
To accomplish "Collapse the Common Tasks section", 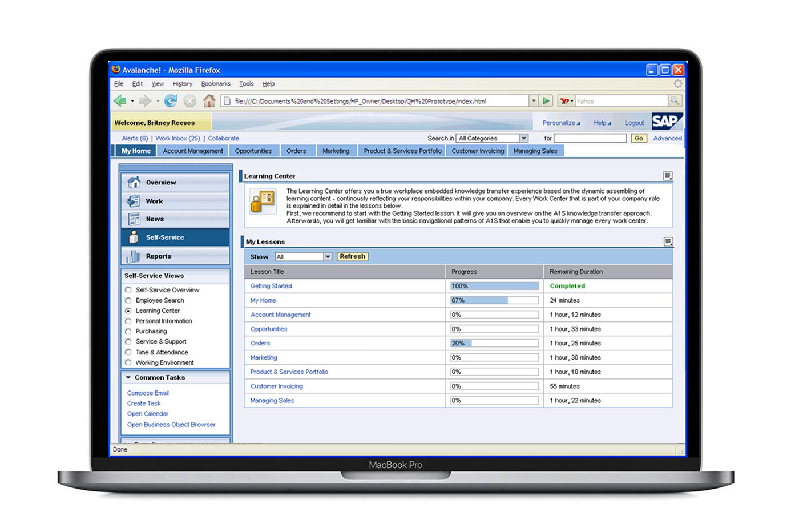I will click(128, 377).
